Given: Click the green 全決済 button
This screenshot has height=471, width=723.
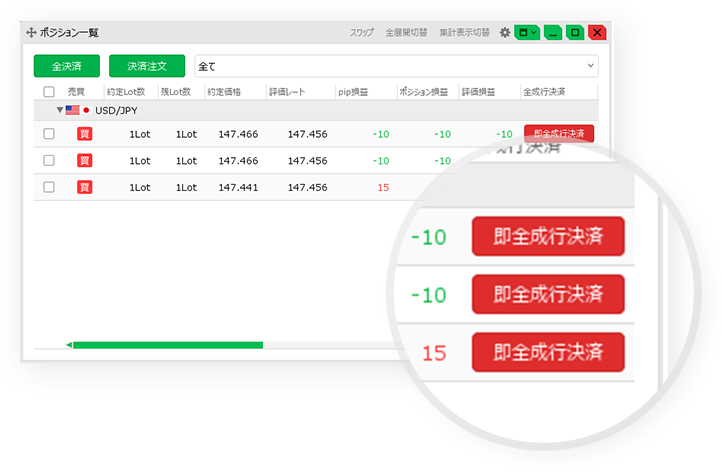Looking at the screenshot, I should pyautogui.click(x=67, y=66).
